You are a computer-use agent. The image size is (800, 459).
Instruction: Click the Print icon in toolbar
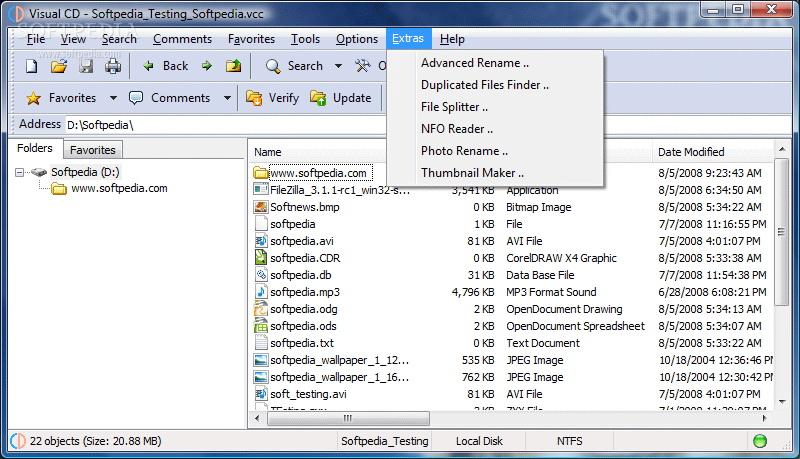pyautogui.click(x=113, y=66)
